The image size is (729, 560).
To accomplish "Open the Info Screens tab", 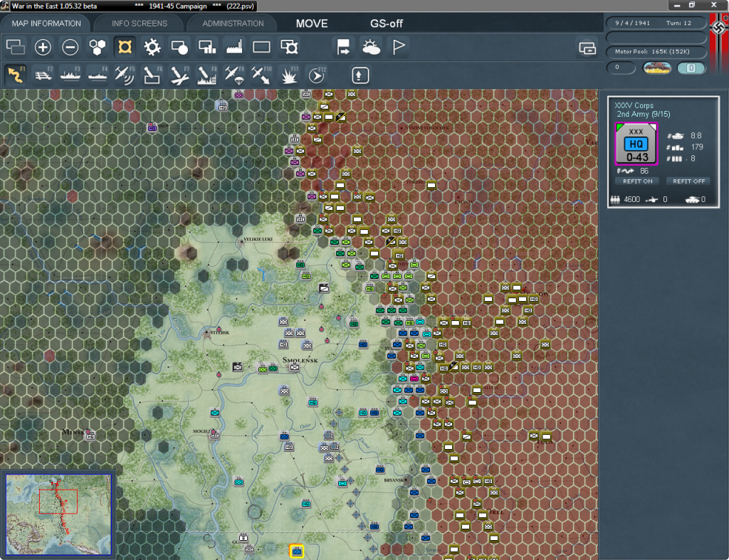I will (139, 23).
